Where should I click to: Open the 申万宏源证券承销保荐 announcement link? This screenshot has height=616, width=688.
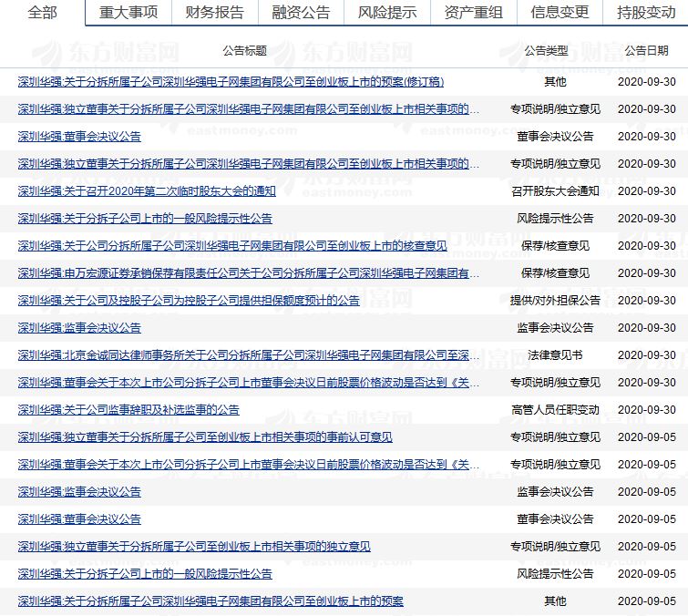point(249,273)
